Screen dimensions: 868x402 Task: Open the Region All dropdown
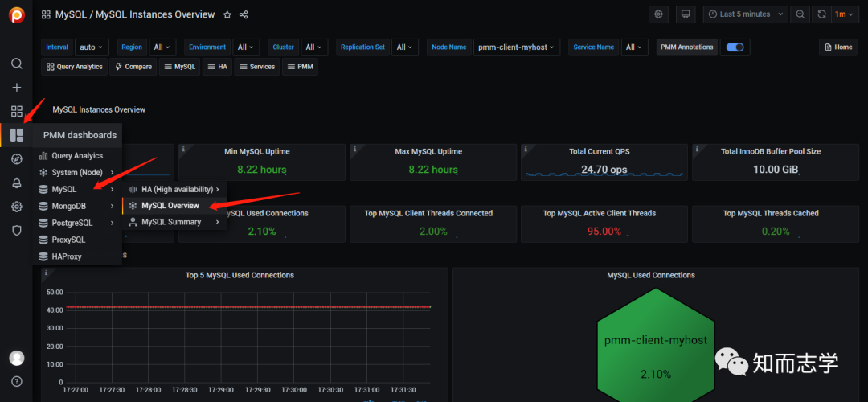(163, 47)
